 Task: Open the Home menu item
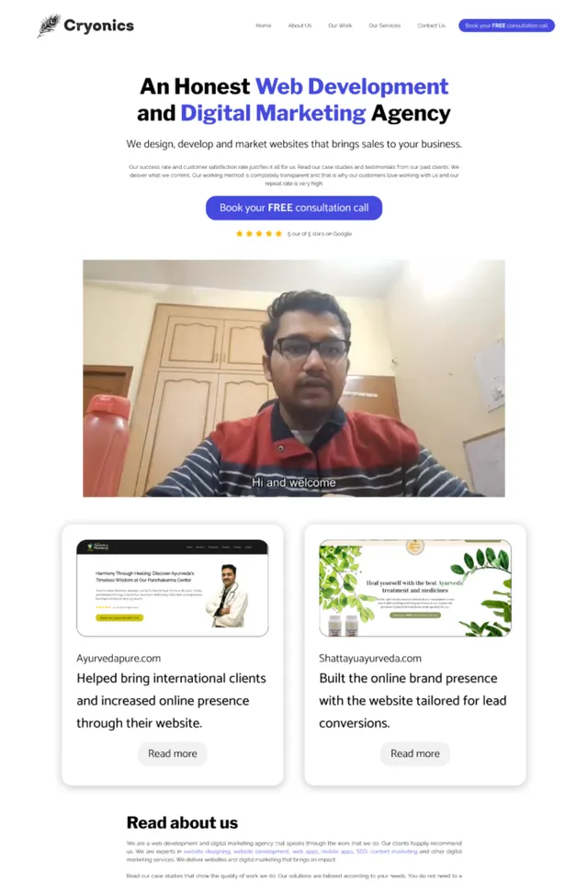click(x=264, y=26)
